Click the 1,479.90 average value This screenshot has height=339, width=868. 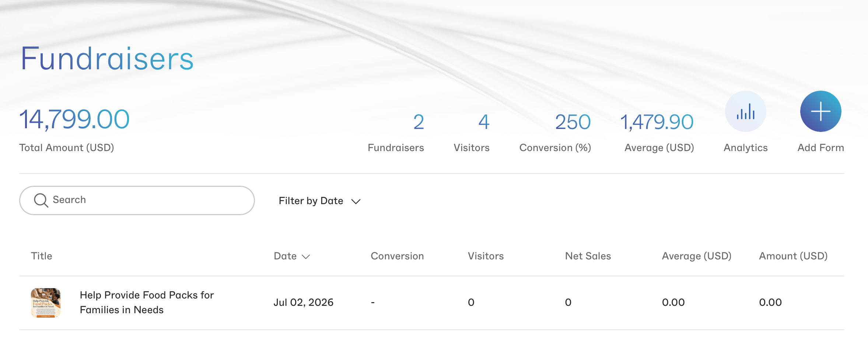tap(657, 122)
